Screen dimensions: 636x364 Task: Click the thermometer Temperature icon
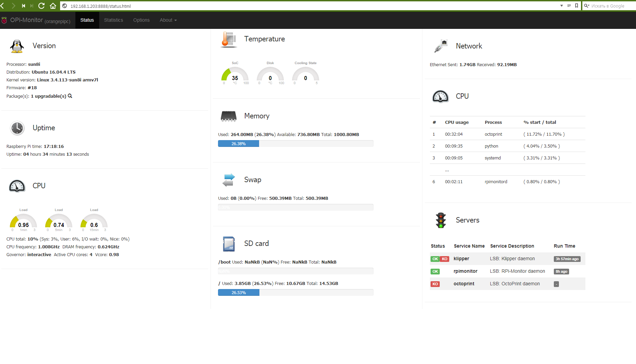229,39
